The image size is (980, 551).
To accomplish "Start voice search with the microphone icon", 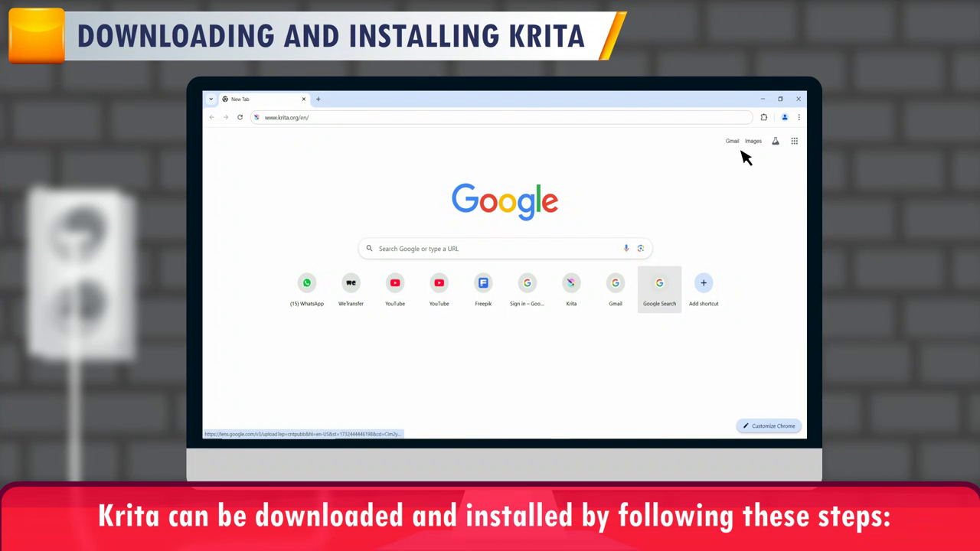I will 626,249.
